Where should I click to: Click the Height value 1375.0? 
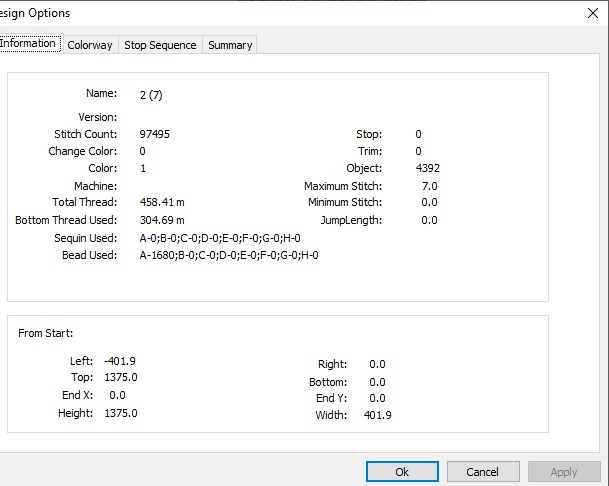click(121, 413)
